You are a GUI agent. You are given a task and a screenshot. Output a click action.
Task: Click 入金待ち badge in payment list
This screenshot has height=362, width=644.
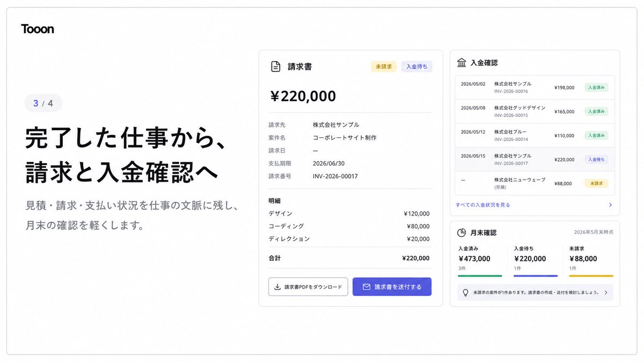pos(596,160)
